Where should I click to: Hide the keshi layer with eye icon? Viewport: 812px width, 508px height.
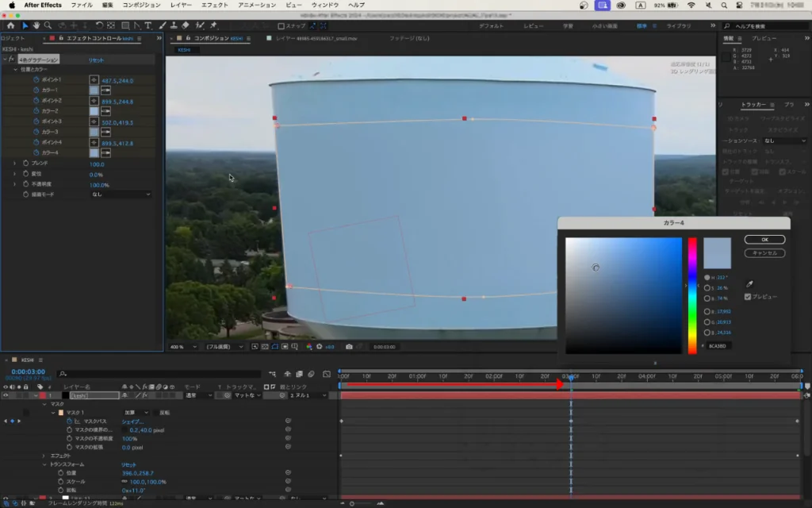point(6,395)
